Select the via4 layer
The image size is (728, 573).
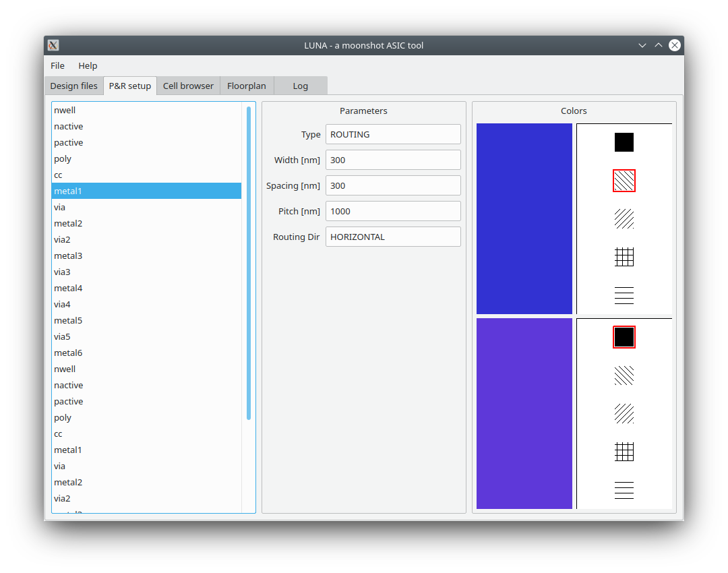(147, 304)
